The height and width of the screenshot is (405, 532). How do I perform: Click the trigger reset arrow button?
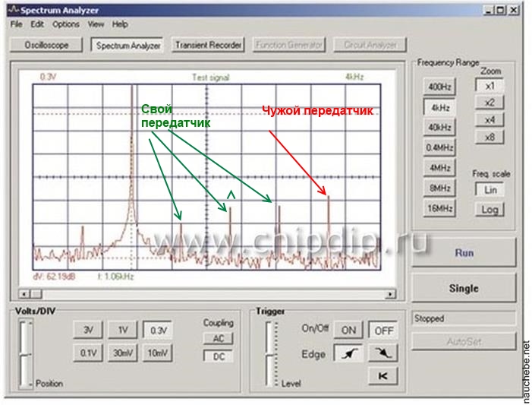[x=383, y=376]
